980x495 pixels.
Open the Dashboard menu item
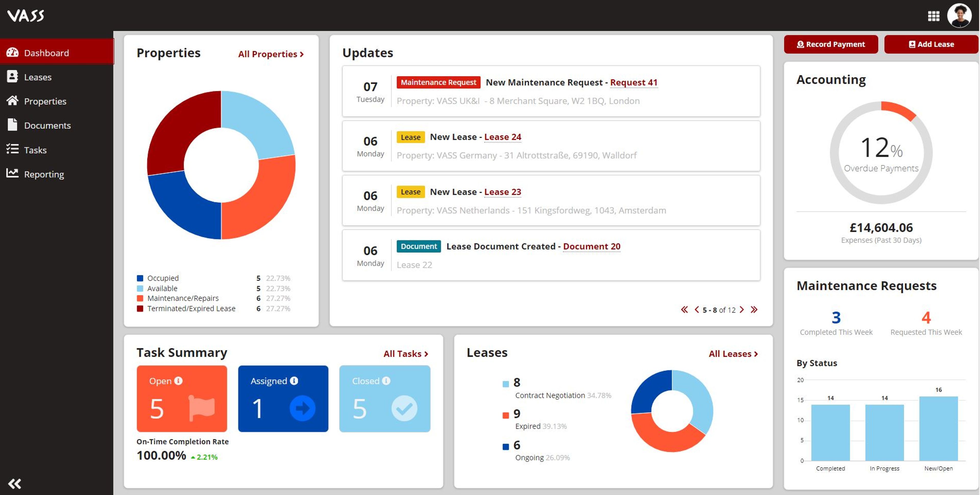[x=57, y=51]
